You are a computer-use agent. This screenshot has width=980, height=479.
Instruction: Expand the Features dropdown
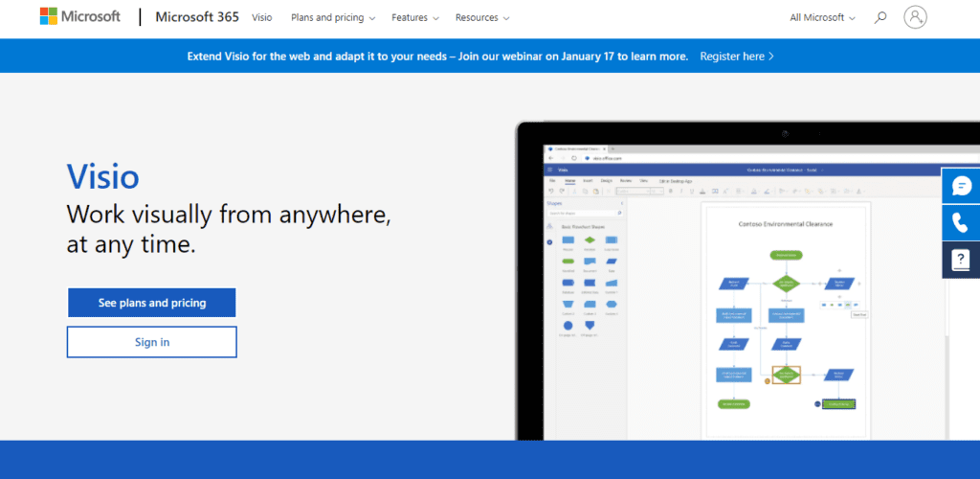coord(415,17)
